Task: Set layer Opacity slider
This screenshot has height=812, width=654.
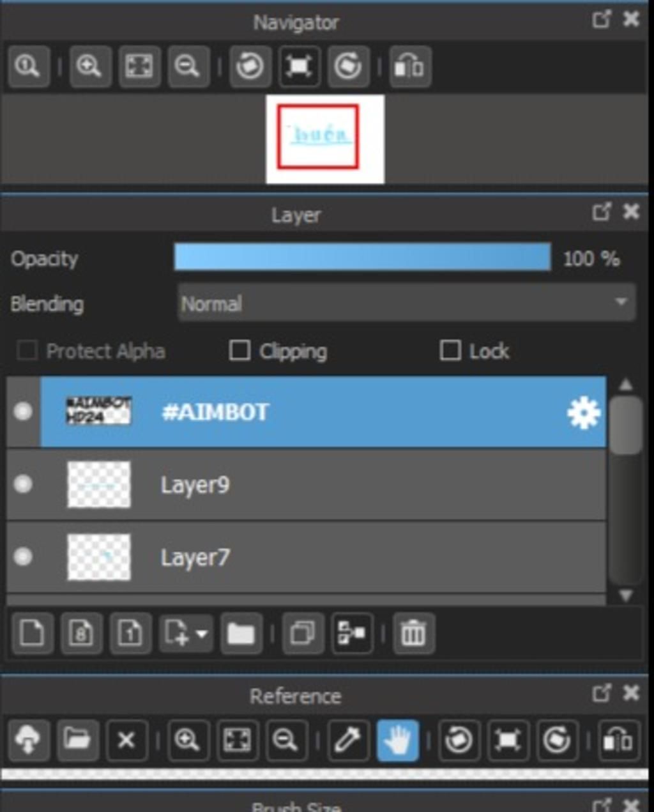Action: click(362, 257)
